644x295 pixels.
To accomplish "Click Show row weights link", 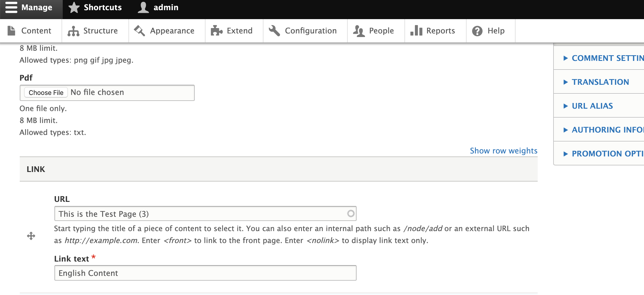I will click(503, 151).
